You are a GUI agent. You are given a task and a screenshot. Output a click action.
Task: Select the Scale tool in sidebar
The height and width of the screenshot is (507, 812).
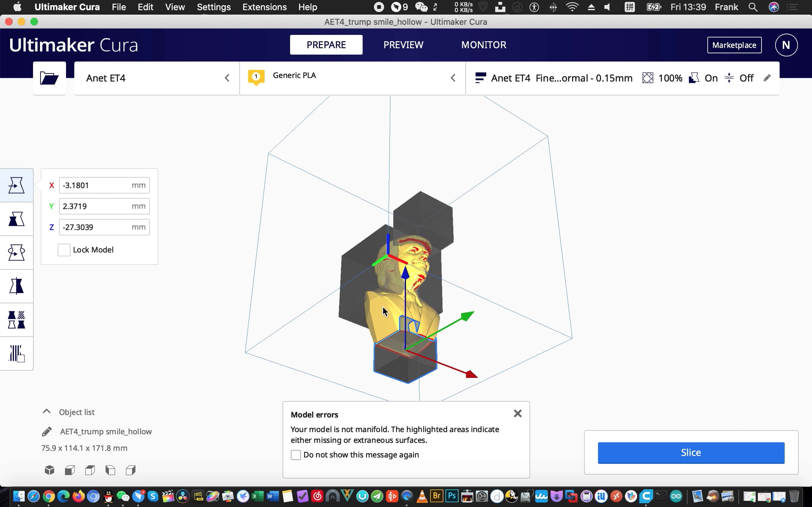[x=17, y=219]
